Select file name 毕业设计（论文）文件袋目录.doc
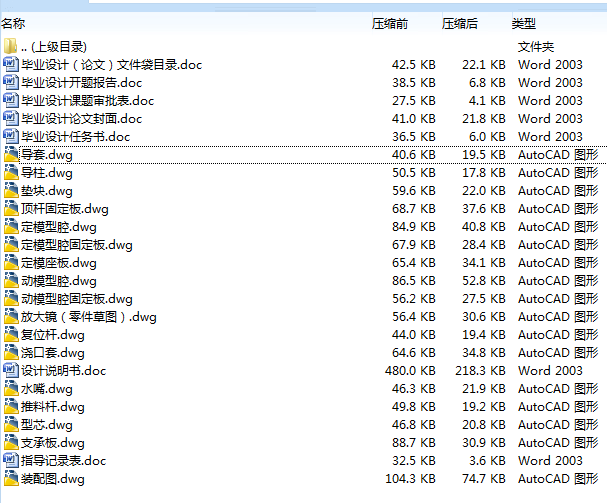 click(112, 65)
